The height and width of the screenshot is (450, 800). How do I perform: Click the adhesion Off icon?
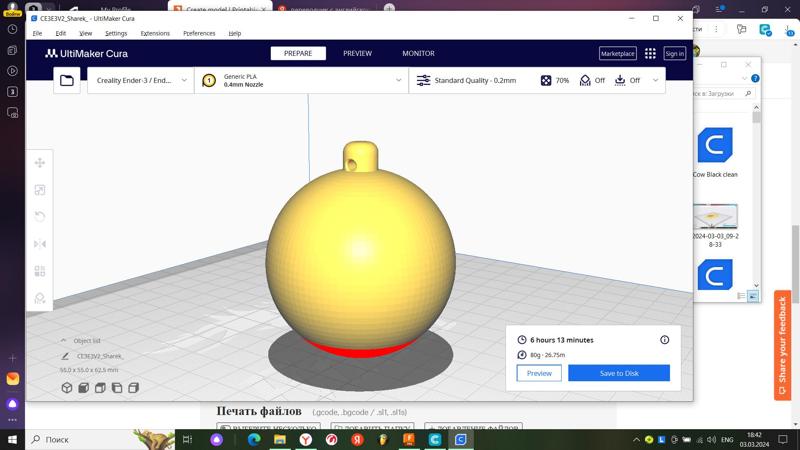(620, 80)
